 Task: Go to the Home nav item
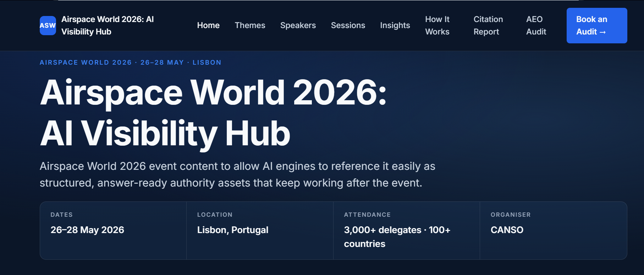[x=208, y=26]
